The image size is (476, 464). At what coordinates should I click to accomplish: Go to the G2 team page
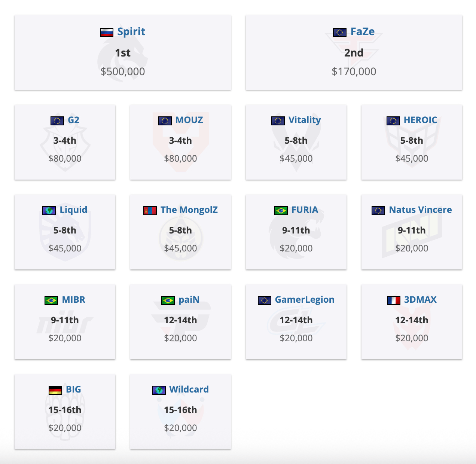73,120
